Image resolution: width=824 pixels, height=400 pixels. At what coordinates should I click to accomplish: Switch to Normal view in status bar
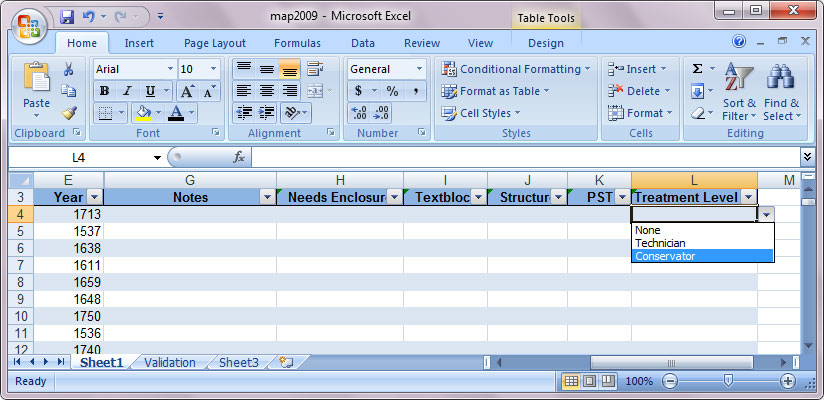click(571, 381)
